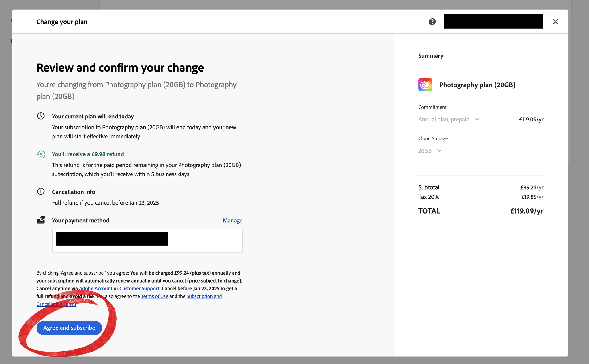Open the Customer Support link
This screenshot has width=589, height=364.
(139, 288)
